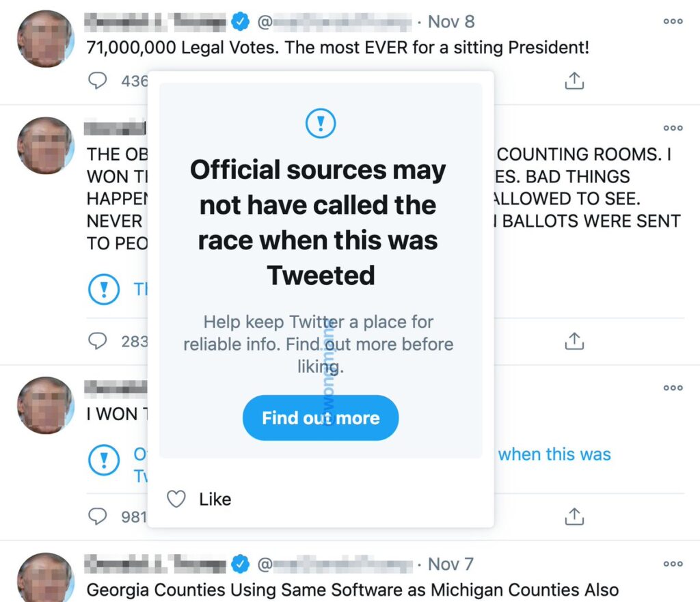
Task: Open the Nov 7 timestamp link
Action: click(x=450, y=564)
